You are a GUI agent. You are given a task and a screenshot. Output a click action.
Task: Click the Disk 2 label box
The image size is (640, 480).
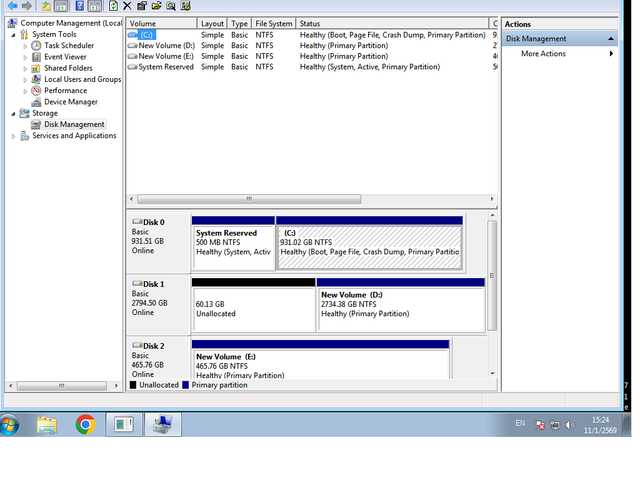point(158,358)
